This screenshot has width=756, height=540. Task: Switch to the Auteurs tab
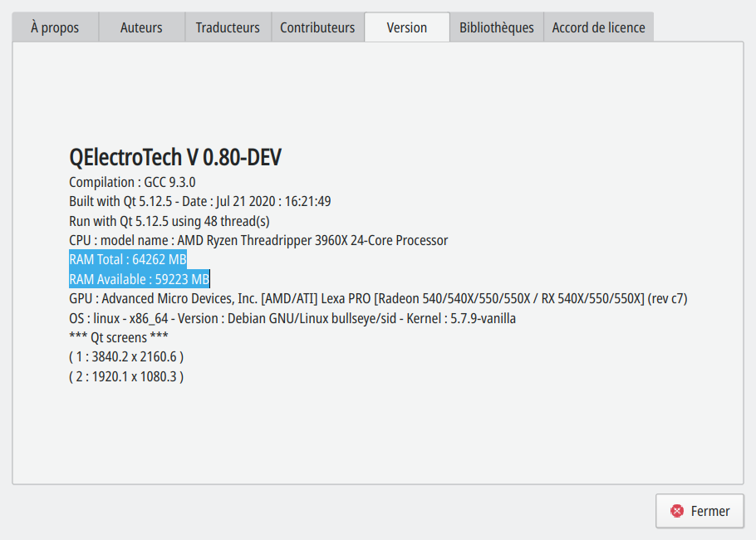coord(141,27)
